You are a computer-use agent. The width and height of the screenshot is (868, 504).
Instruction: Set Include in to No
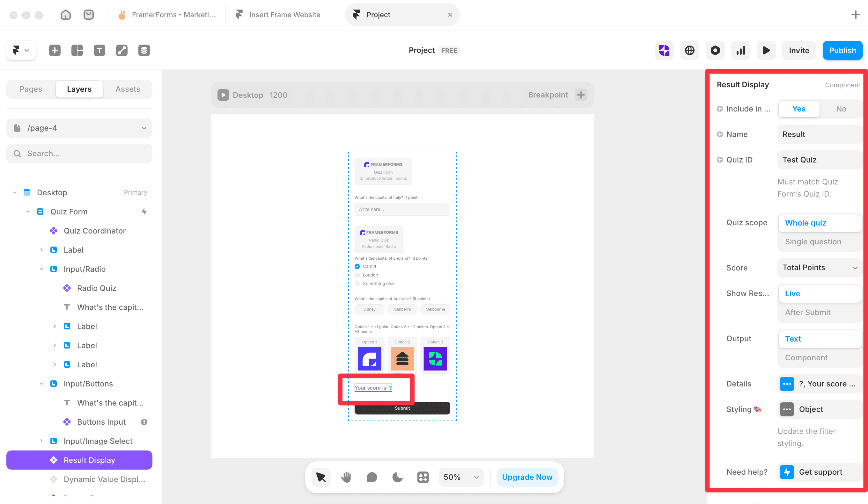(x=841, y=109)
